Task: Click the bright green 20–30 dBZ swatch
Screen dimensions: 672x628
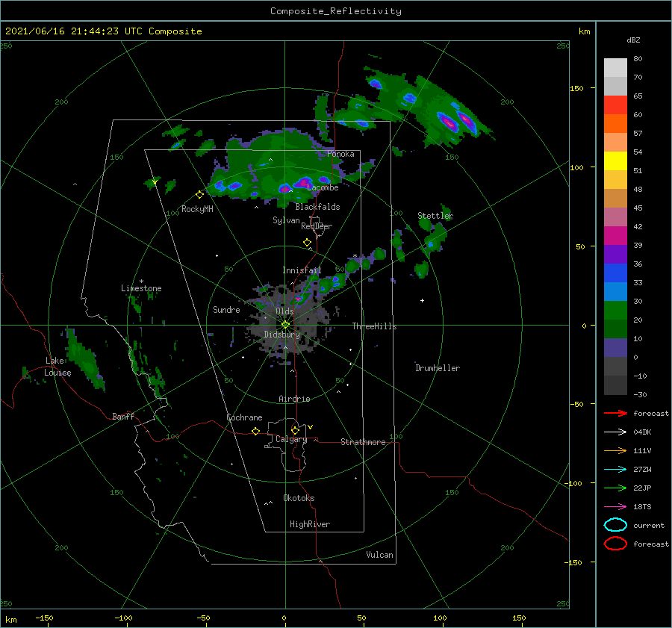Action: pyautogui.click(x=615, y=311)
